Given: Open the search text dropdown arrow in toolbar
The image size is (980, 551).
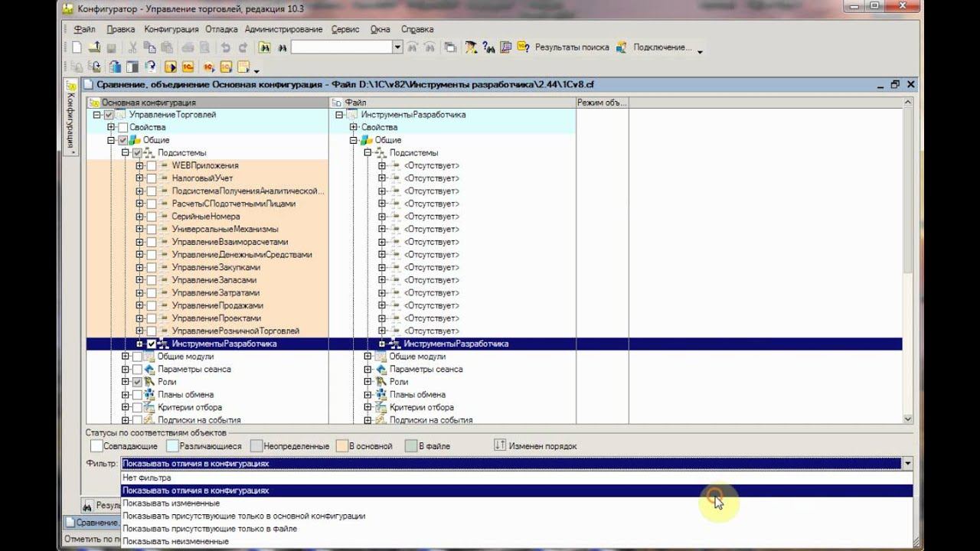Looking at the screenshot, I should coord(397,47).
